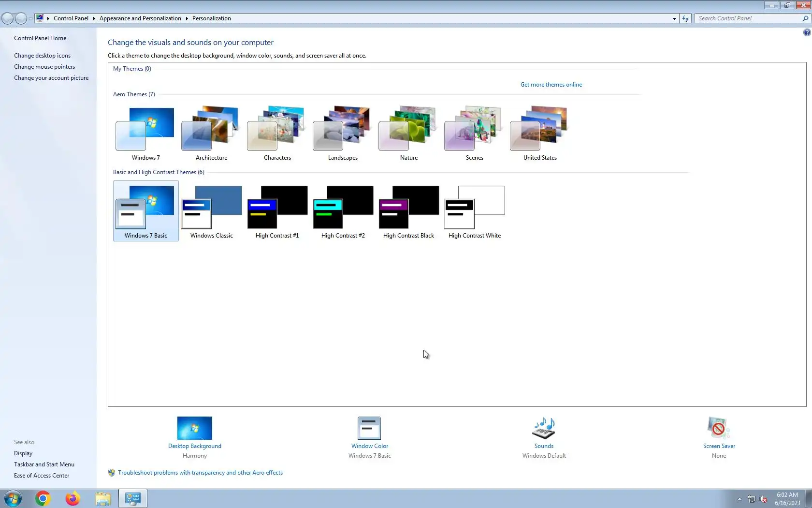812x508 pixels.
Task: Open Control Panel Home
Action: pos(40,38)
